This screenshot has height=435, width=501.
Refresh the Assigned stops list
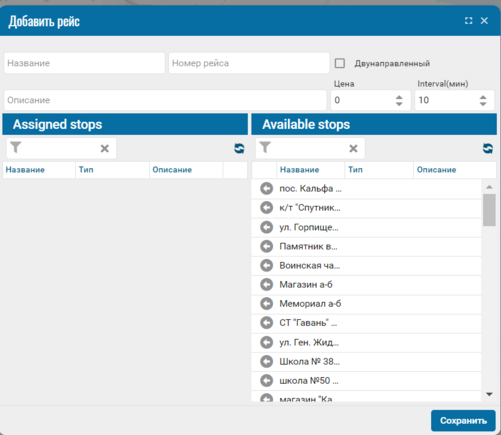click(239, 148)
